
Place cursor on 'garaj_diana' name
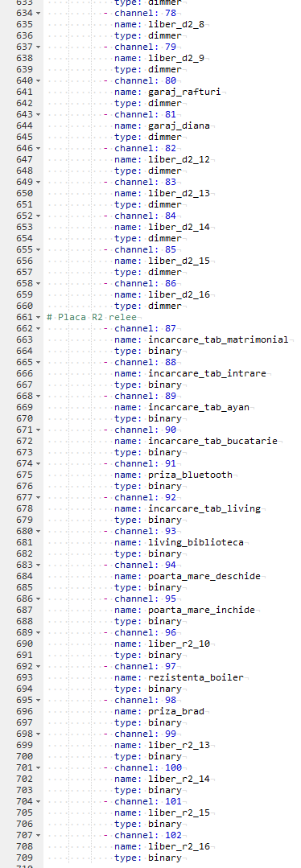pyautogui.click(x=179, y=125)
